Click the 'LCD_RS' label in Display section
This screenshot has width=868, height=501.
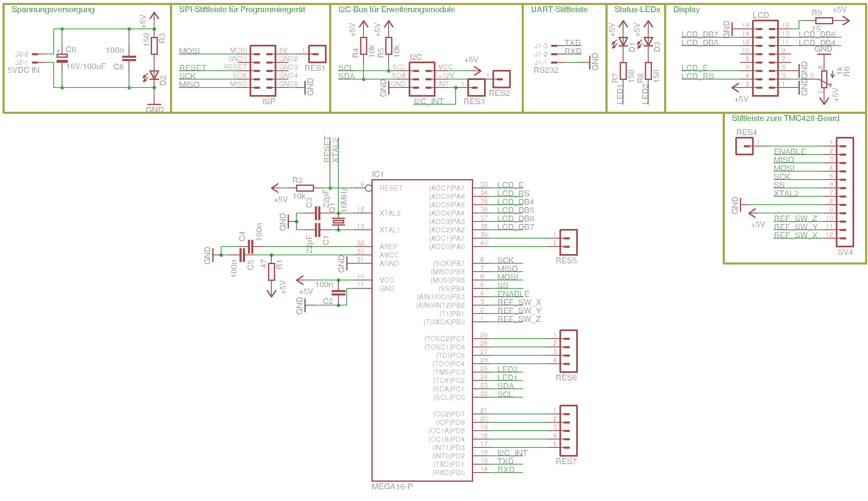(698, 76)
